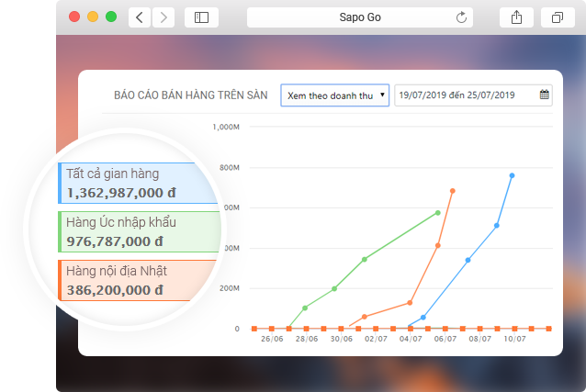Show all tabs overview icon
Screen dimensions: 586x392
[558, 17]
